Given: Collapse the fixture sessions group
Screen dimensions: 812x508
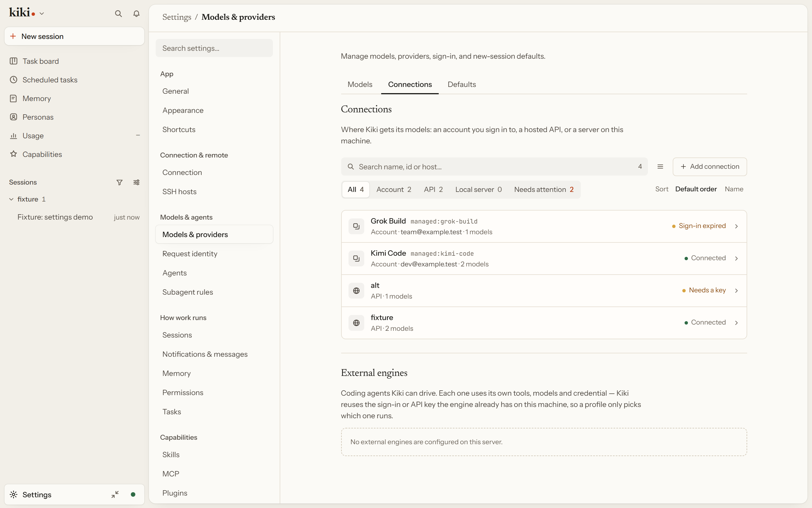Looking at the screenshot, I should coord(11,199).
